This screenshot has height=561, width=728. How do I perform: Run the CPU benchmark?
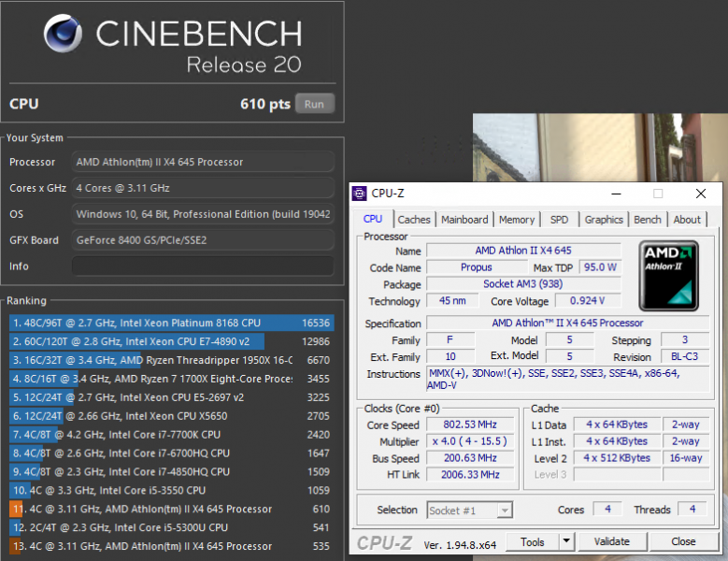pyautogui.click(x=314, y=104)
